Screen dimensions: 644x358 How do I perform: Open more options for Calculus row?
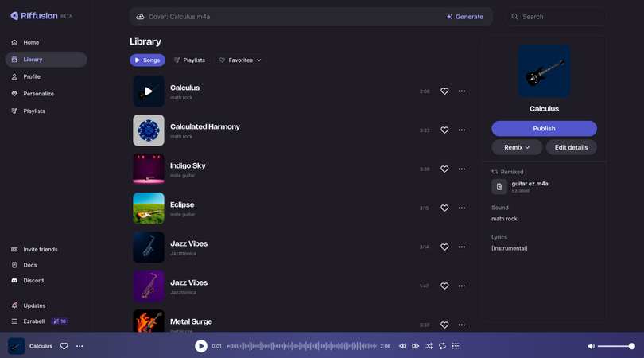tap(462, 91)
